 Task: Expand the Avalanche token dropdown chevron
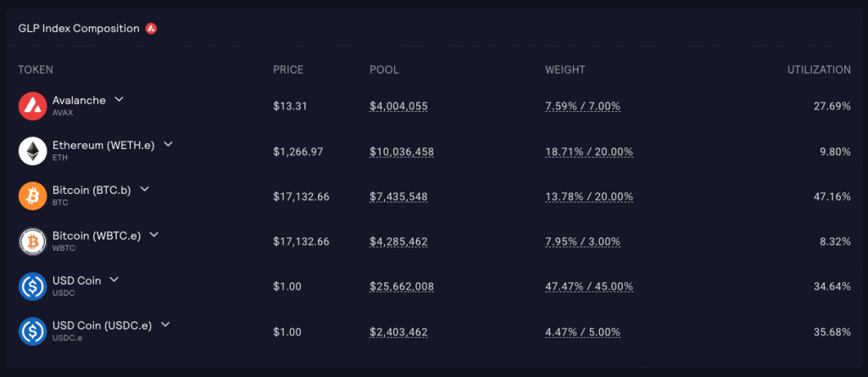[119, 99]
